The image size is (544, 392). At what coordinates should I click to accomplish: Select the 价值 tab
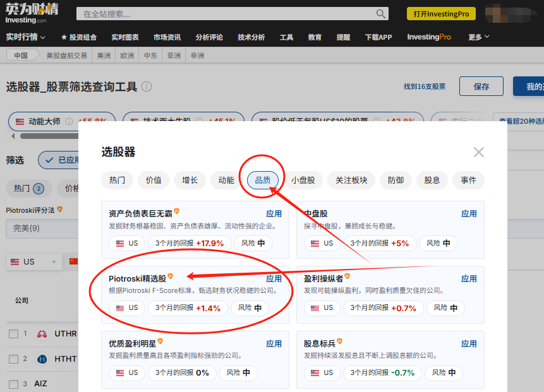(154, 181)
